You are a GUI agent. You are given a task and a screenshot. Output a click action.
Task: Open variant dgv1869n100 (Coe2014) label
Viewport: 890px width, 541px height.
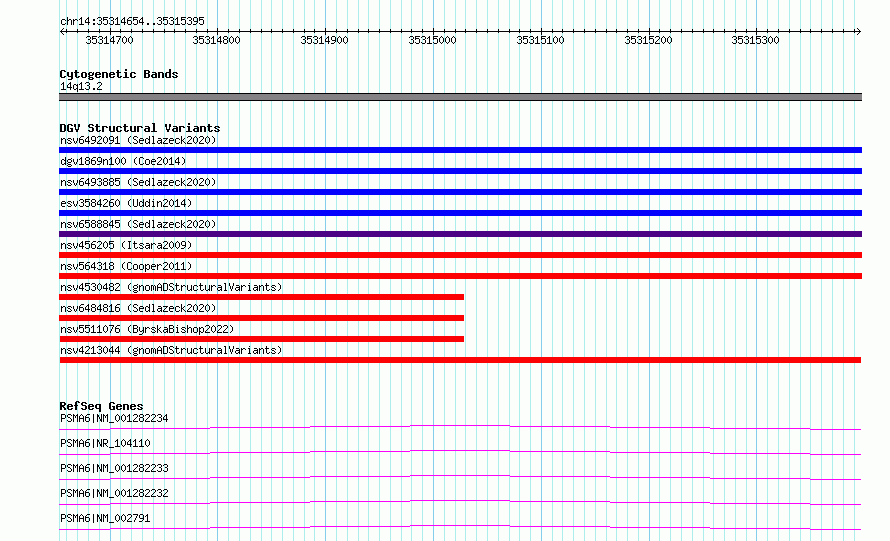coord(123,161)
